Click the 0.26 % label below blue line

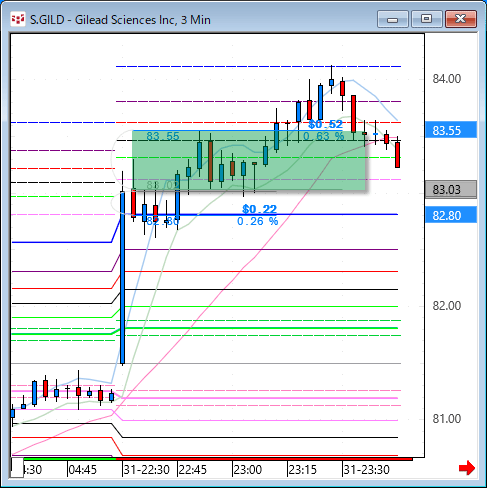pyautogui.click(x=258, y=221)
